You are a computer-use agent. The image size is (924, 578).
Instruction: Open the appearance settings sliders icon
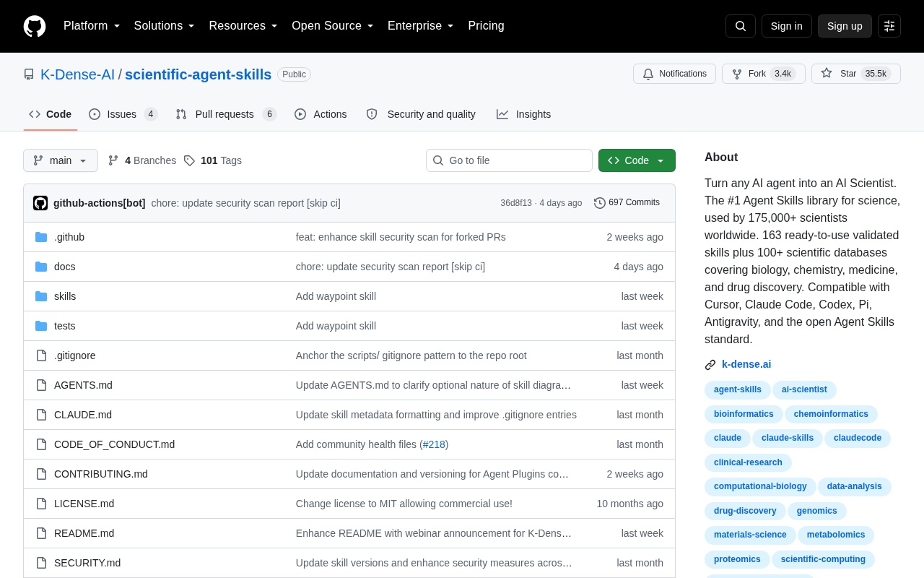point(889,26)
